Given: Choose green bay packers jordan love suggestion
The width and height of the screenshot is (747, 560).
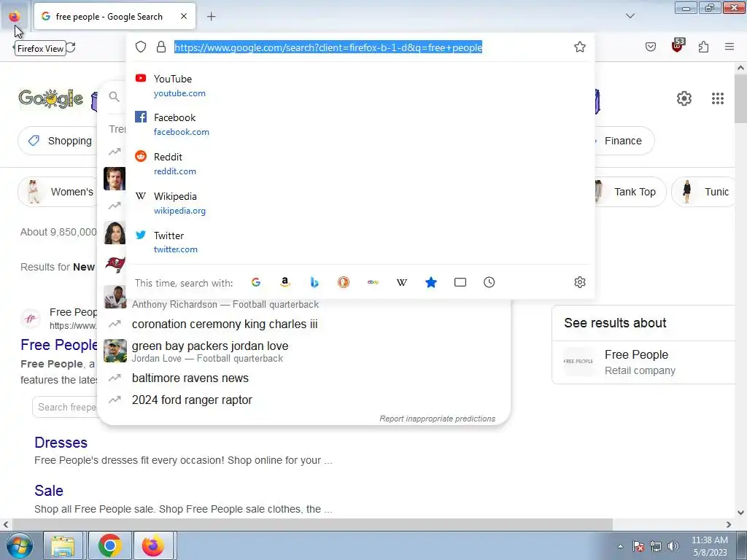Looking at the screenshot, I should 303,351.
